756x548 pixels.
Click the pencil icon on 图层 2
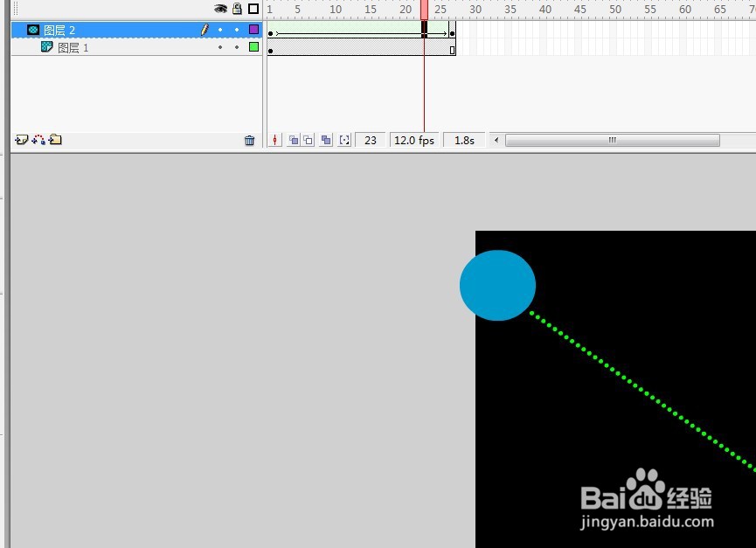click(x=205, y=30)
